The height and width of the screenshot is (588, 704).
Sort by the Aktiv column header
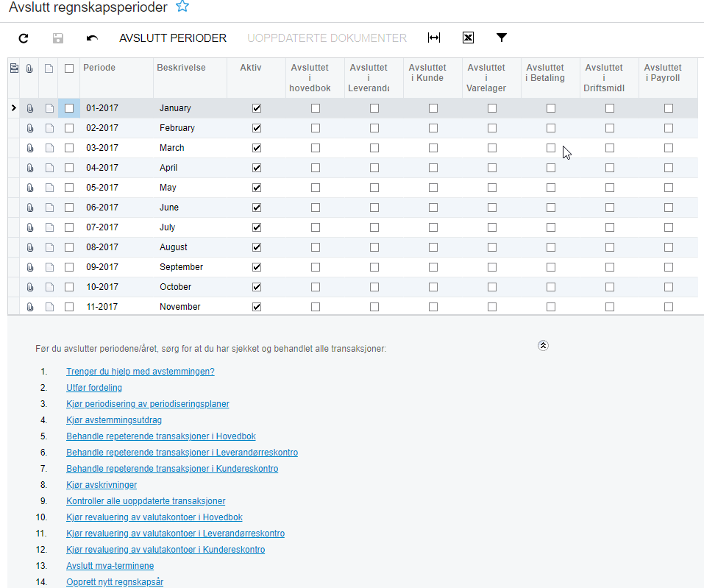(256, 78)
